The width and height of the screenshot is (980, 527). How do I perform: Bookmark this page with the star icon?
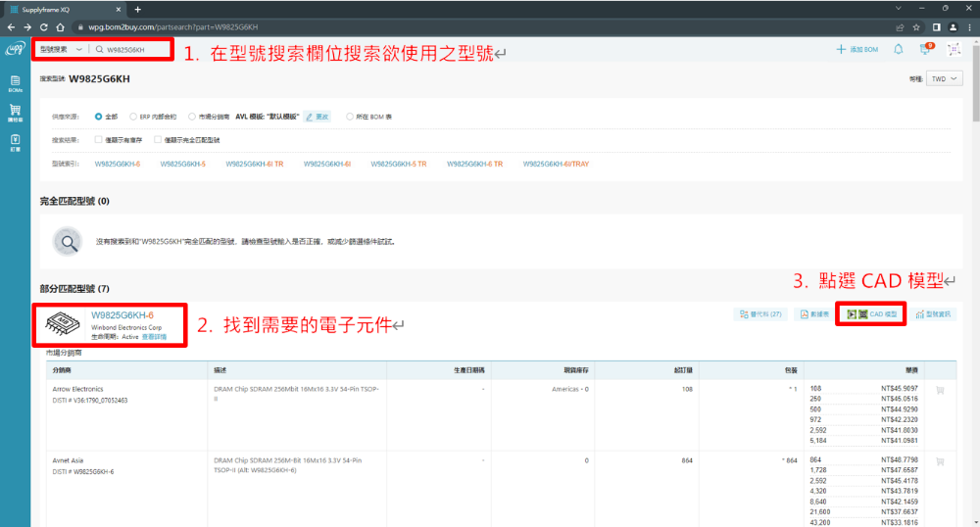pyautogui.click(x=915, y=26)
